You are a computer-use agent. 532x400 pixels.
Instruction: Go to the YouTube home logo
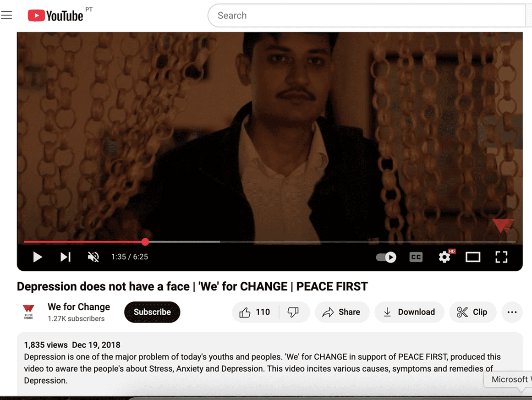55,16
